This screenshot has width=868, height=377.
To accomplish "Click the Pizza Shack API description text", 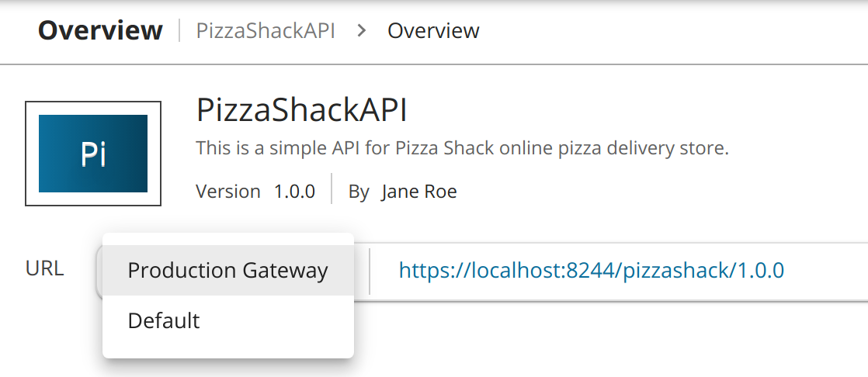I will 462,148.
